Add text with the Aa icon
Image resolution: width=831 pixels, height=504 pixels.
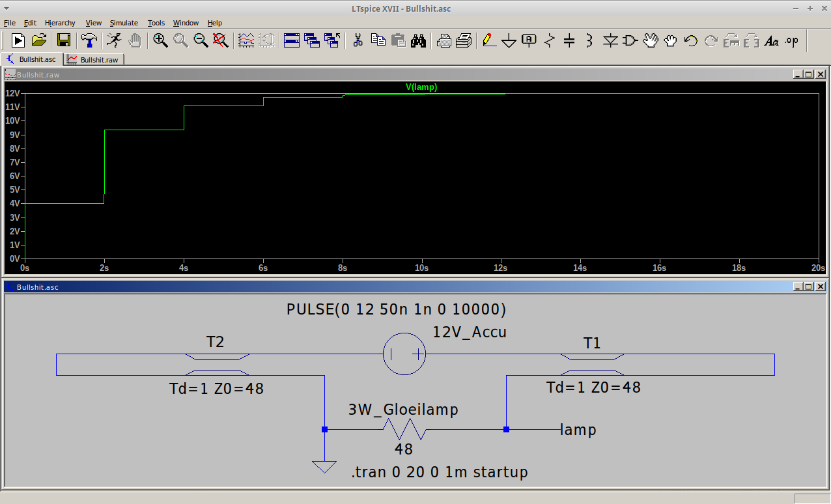click(x=772, y=40)
